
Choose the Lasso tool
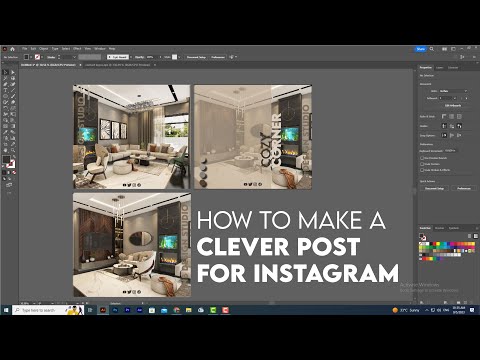[x=13, y=78]
